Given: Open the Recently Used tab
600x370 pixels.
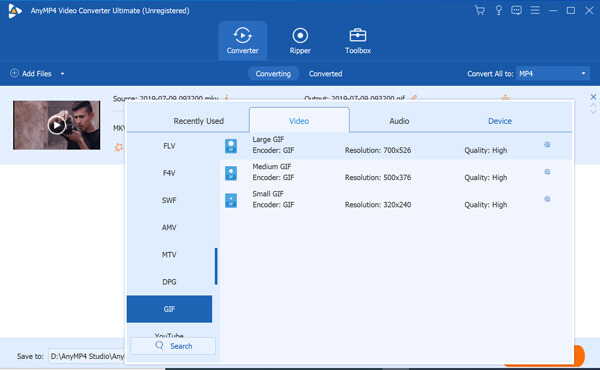Looking at the screenshot, I should [199, 121].
